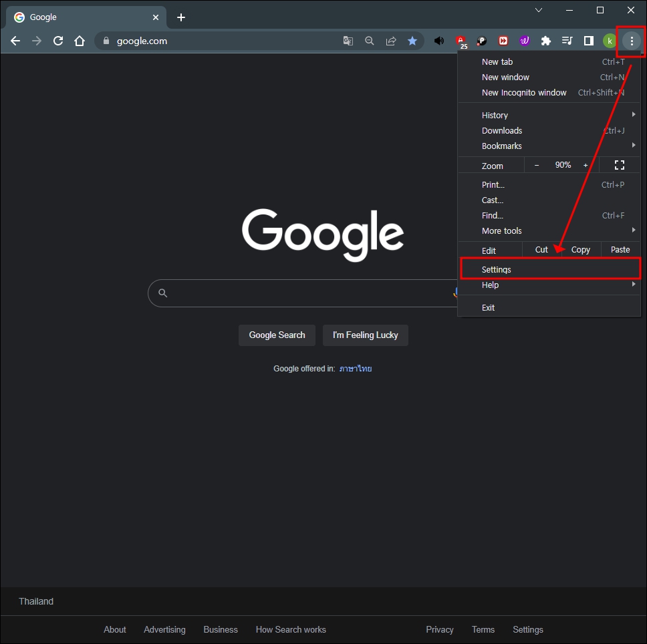Expand the Bookmarks submenu

click(549, 146)
